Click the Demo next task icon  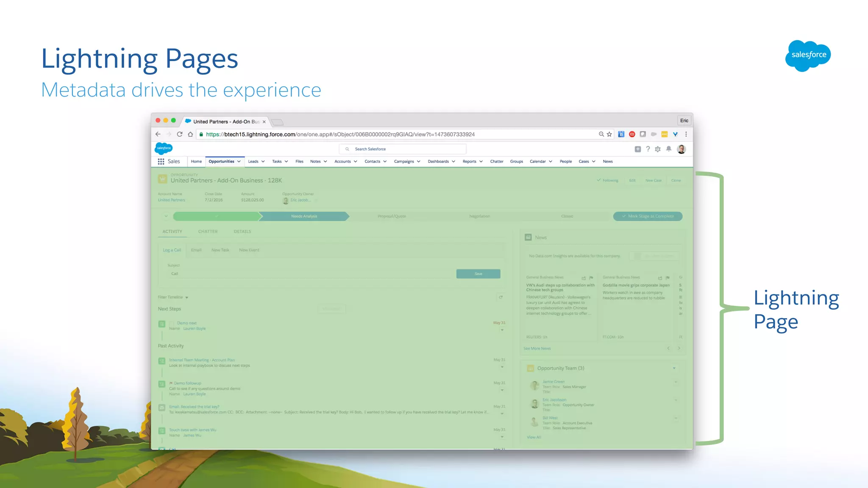[162, 324]
